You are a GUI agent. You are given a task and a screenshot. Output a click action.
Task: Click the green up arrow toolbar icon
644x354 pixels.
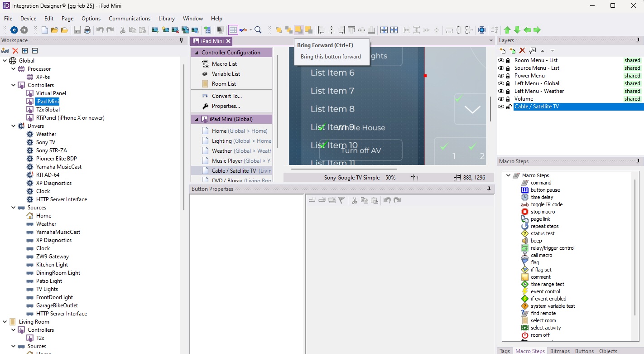tap(507, 30)
